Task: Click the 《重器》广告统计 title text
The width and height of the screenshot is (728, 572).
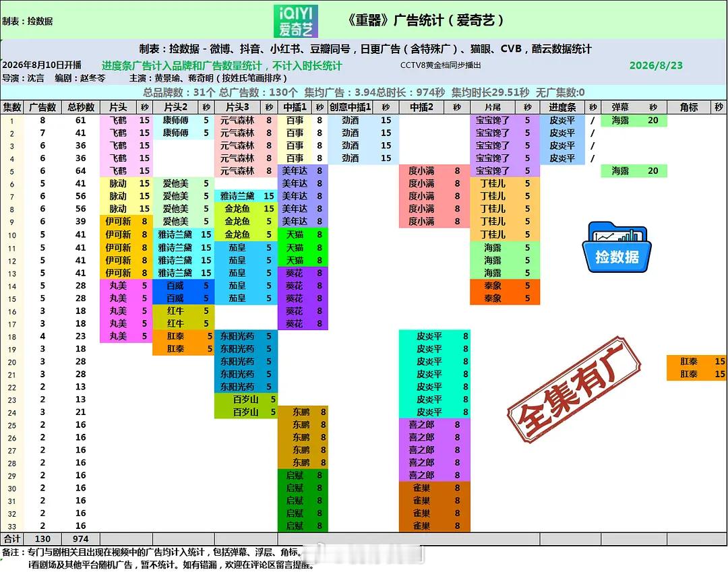Action: 425,20
